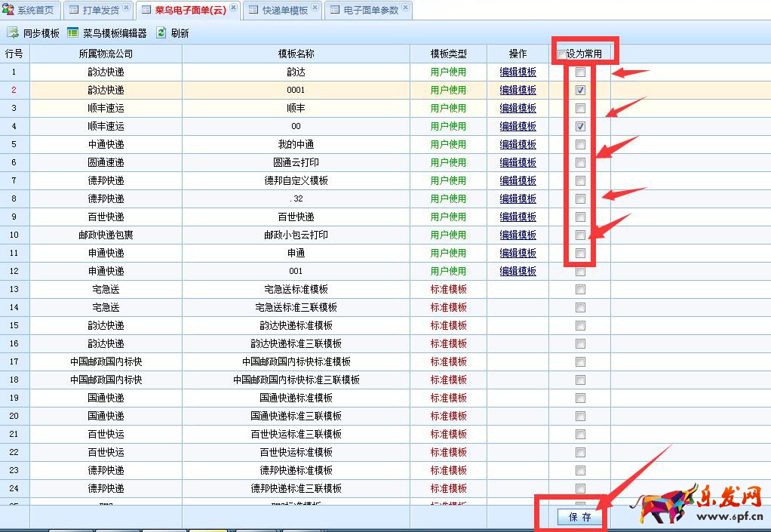Screen dimensions: 771x532
Task: Open 编辑模板 for row 10 邮政小包云打印
Action: coord(518,235)
